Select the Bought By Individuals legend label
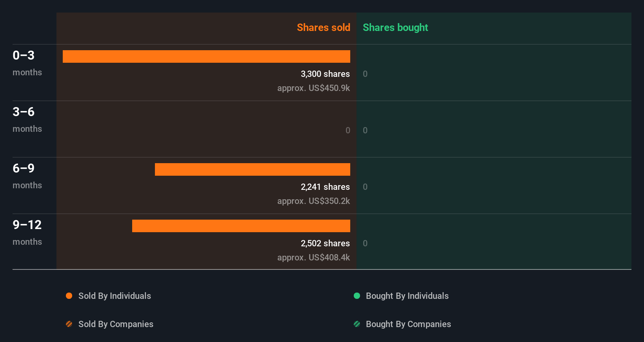 pos(407,296)
